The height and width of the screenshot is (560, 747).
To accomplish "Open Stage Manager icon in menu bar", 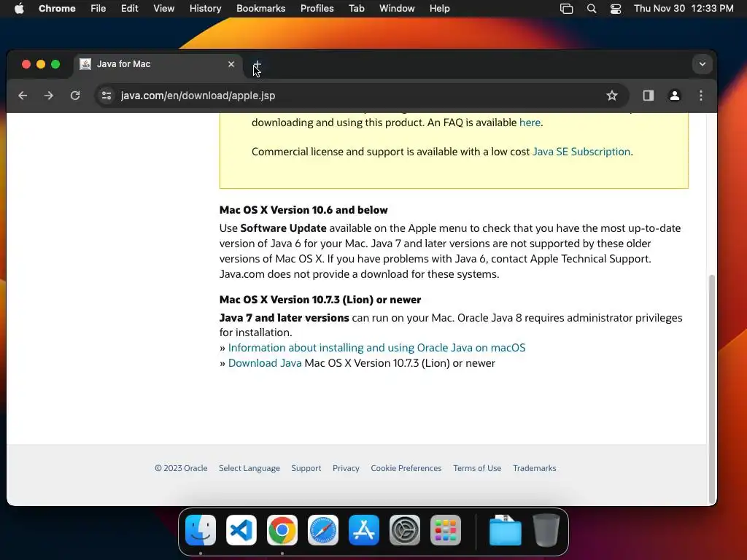I will (x=566, y=9).
